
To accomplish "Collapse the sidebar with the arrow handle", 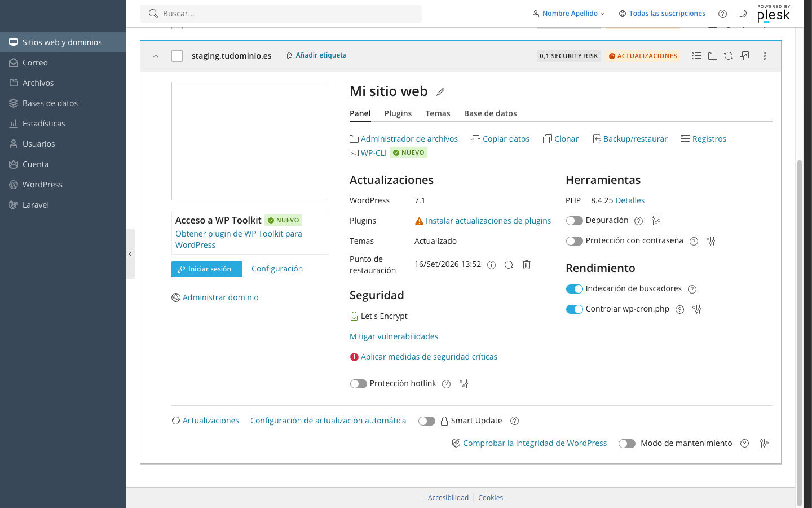I will [x=130, y=254].
